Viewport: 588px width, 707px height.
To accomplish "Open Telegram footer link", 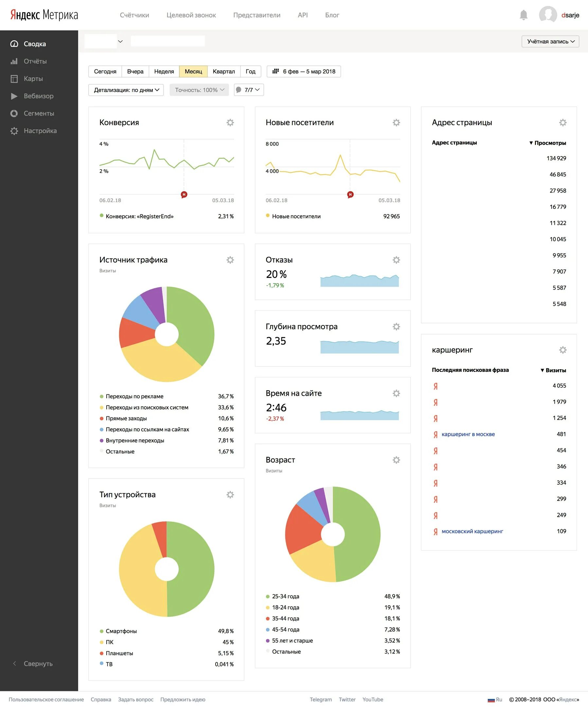I will 321,699.
